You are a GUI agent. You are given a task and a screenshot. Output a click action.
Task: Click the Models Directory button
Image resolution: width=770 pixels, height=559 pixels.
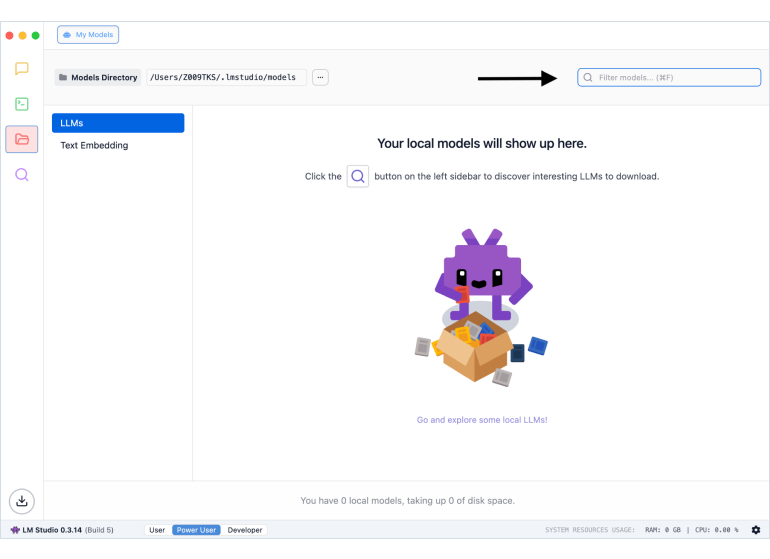[x=98, y=77]
